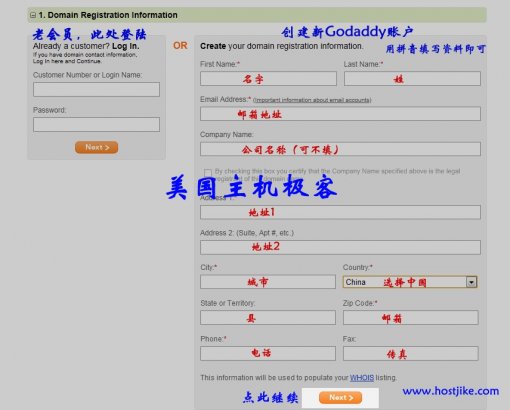The height and width of the screenshot is (410, 510).
Task: Click the Phone input field
Action: tap(268, 353)
